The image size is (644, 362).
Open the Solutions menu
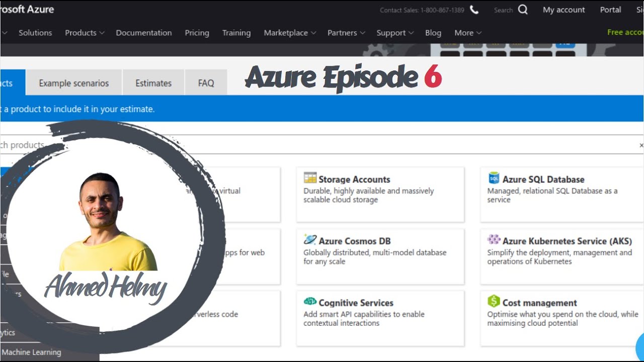(35, 33)
